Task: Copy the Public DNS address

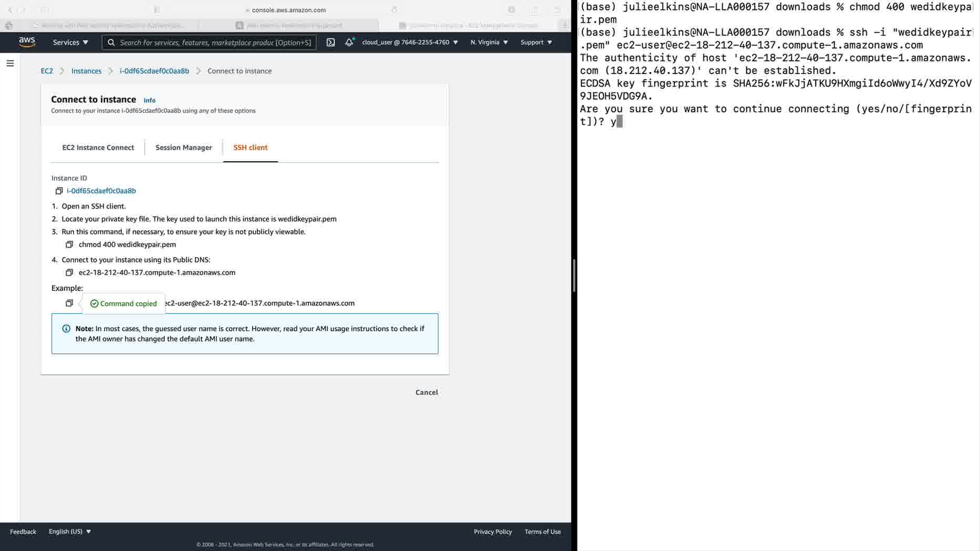Action: (69, 272)
